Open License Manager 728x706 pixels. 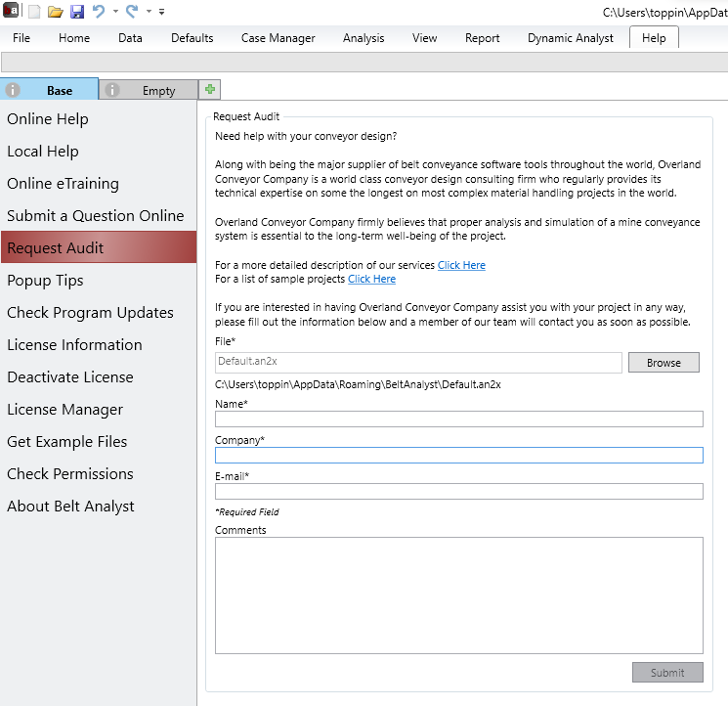(99, 409)
